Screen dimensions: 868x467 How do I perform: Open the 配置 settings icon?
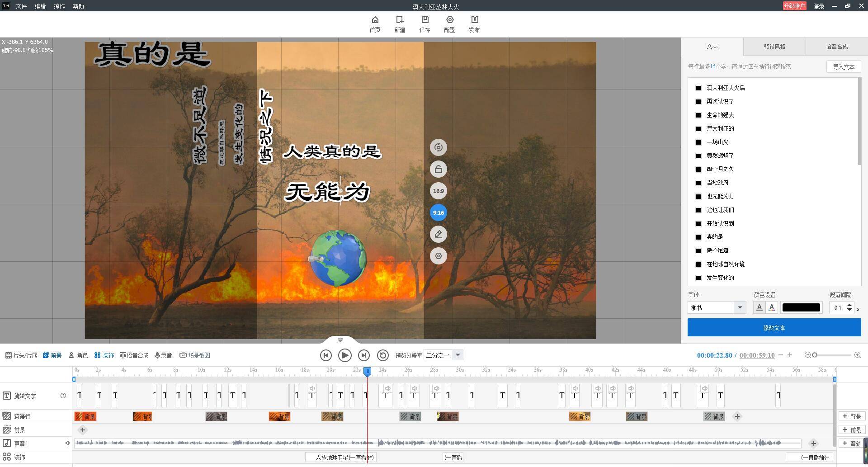pyautogui.click(x=449, y=24)
